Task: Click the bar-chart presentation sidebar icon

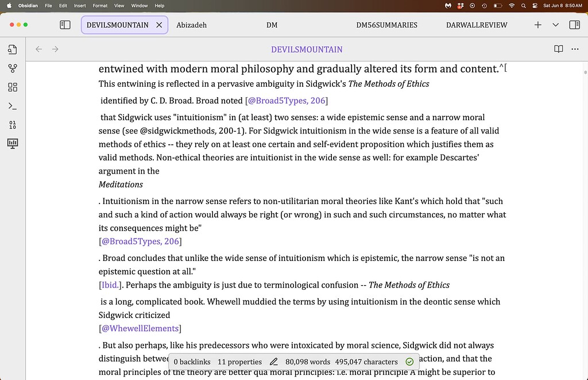Action: click(12, 144)
